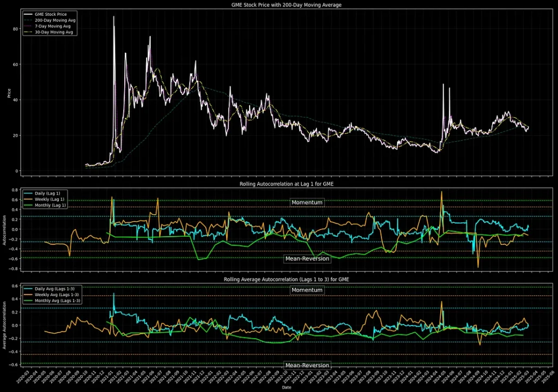This screenshot has width=558, height=392.
Task: Select the "Autocorrelation" y-axis label of the Lag 1 chart
Action: (4, 230)
